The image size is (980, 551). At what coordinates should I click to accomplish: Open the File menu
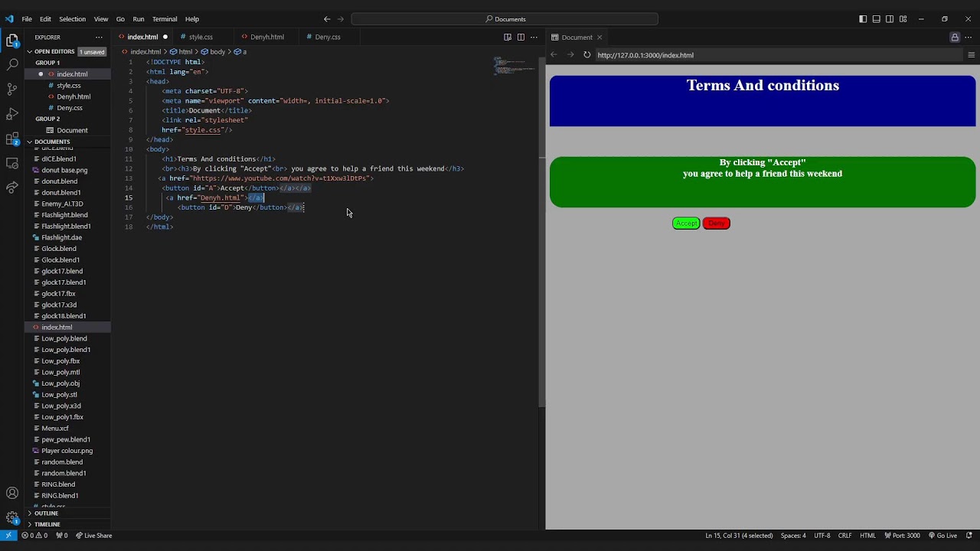pyautogui.click(x=27, y=19)
